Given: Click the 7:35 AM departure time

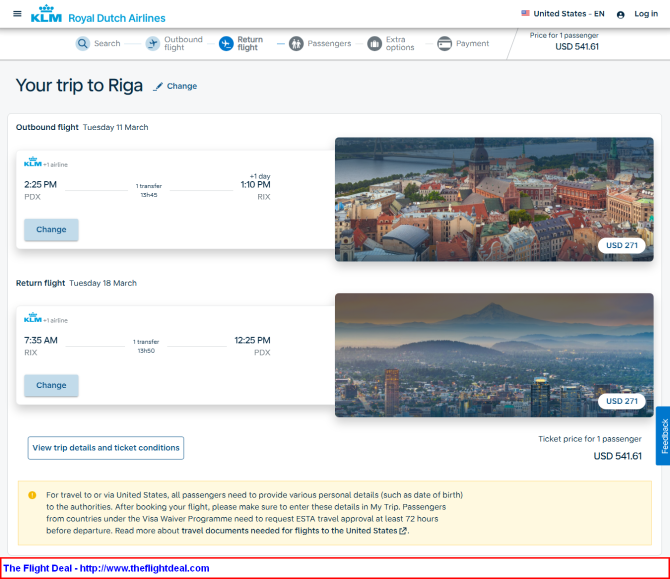Looking at the screenshot, I should tap(41, 340).
